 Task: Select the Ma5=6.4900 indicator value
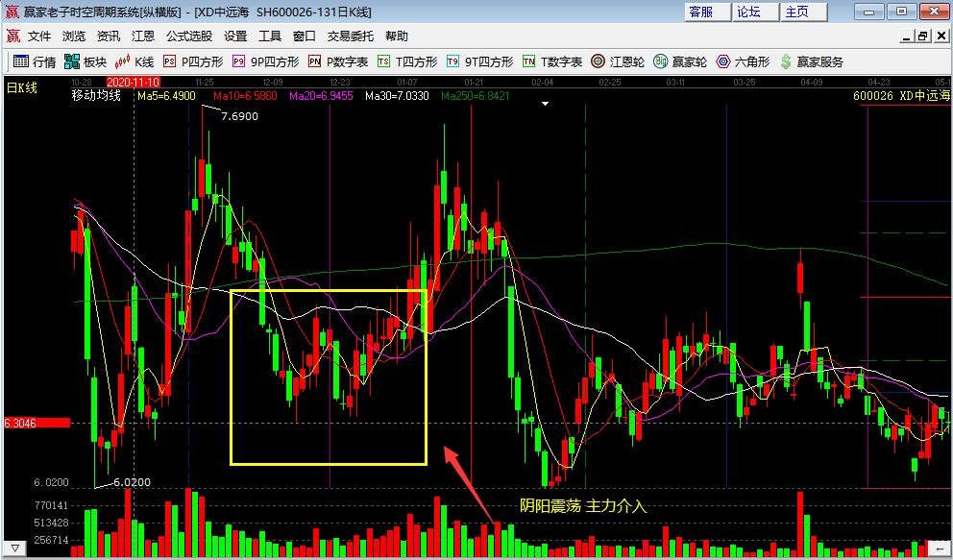point(166,96)
